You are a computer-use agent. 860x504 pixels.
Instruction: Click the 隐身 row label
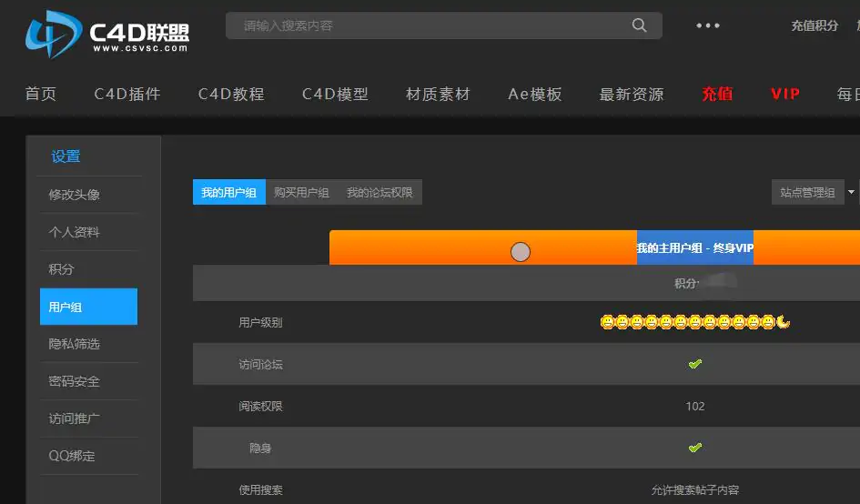tap(260, 449)
